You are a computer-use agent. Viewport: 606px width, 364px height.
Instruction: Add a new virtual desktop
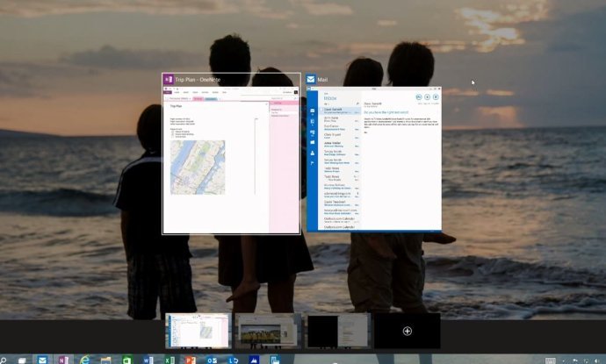[407, 331]
